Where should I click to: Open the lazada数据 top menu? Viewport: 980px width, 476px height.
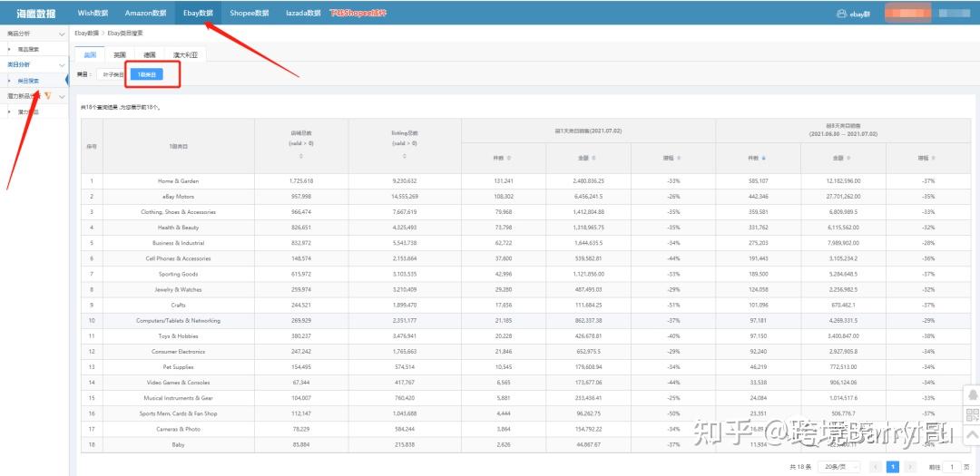pos(303,13)
